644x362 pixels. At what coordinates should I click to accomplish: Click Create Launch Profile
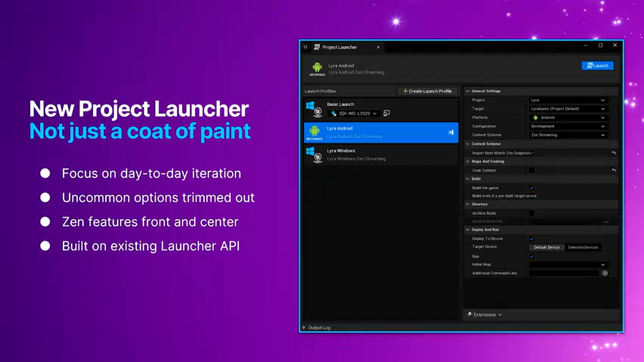[x=427, y=91]
